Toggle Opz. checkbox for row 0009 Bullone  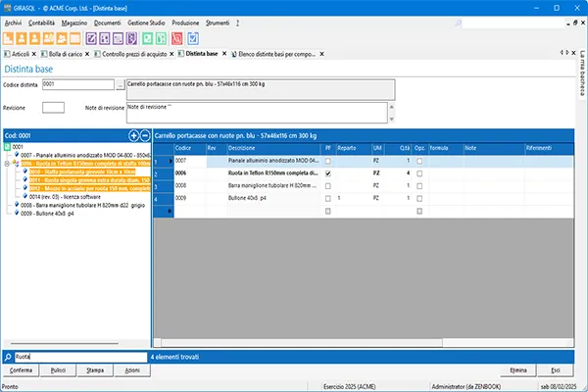(x=419, y=198)
